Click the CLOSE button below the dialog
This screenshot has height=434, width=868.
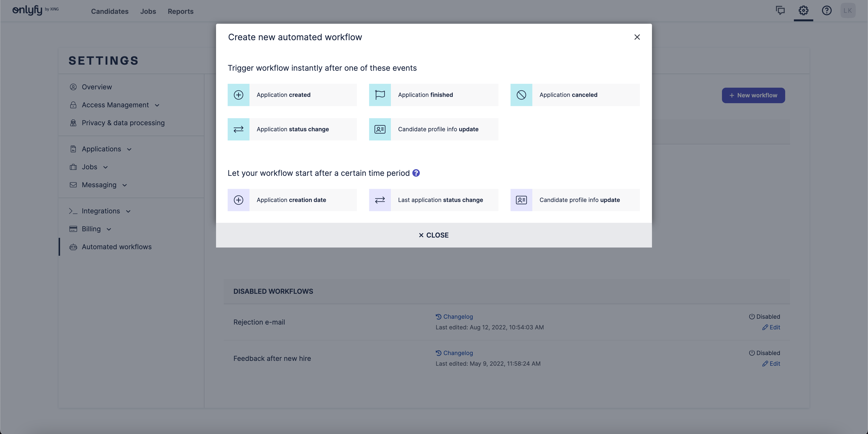pyautogui.click(x=433, y=235)
